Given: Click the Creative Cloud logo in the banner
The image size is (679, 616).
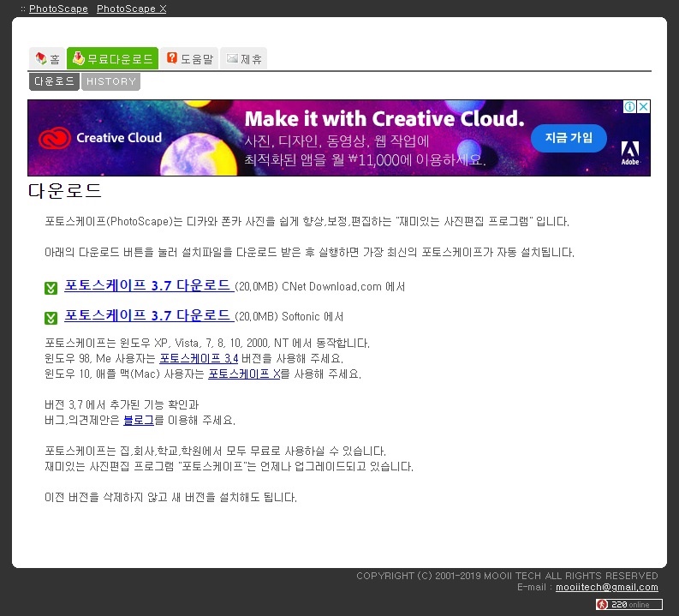Looking at the screenshot, I should pyautogui.click(x=100, y=138).
